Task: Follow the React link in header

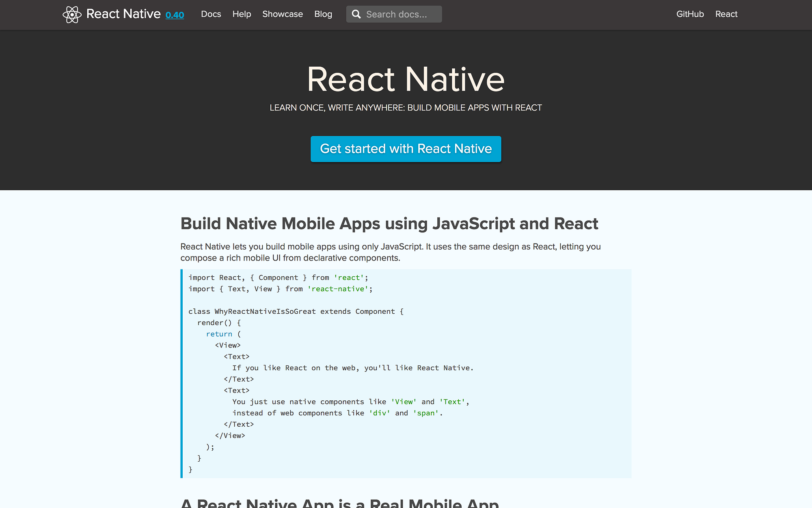Action: 726,14
